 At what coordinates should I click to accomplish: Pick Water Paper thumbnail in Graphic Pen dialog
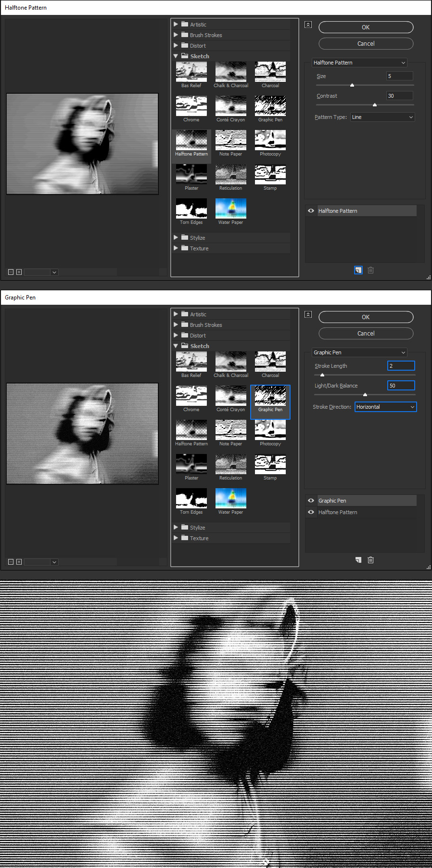[231, 498]
